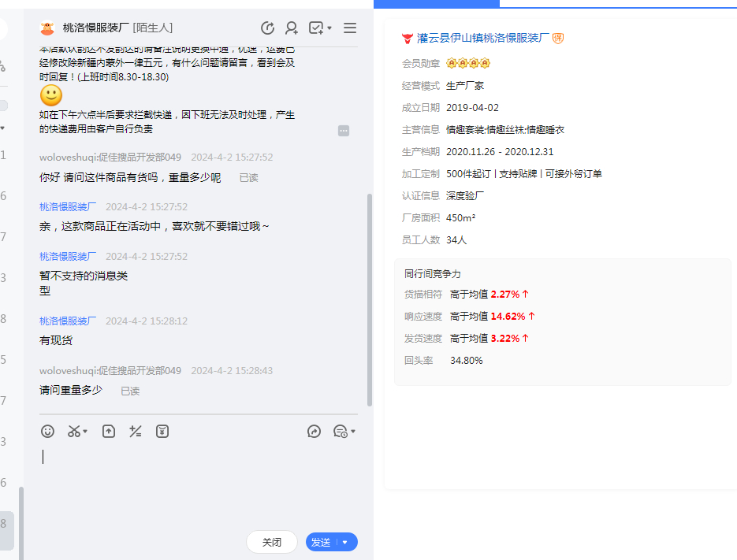Expand the send options arrow
The image size is (737, 560).
pos(345,542)
